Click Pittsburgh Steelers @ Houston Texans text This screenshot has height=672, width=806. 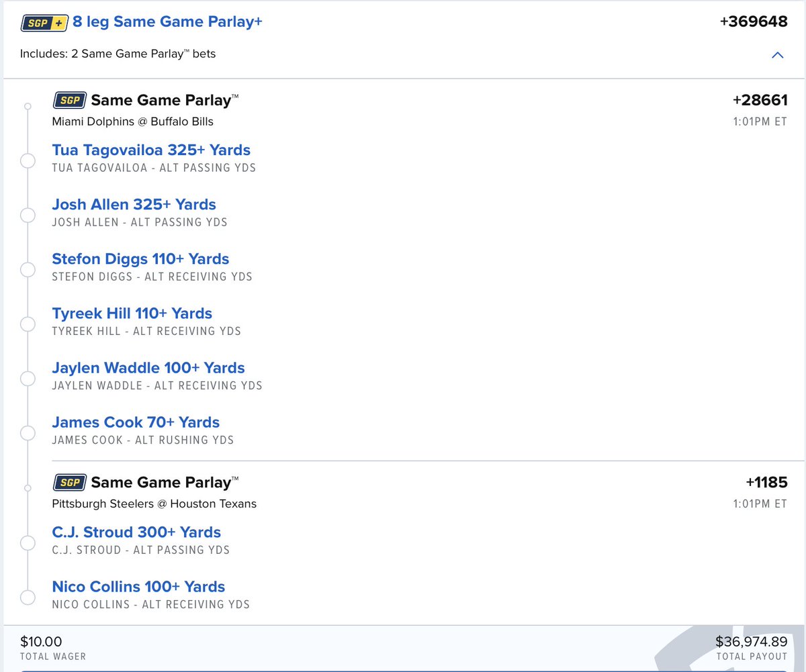(154, 503)
